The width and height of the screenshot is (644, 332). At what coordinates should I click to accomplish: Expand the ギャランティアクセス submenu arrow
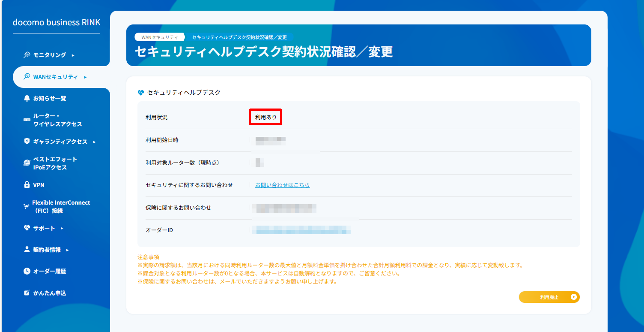(x=95, y=142)
